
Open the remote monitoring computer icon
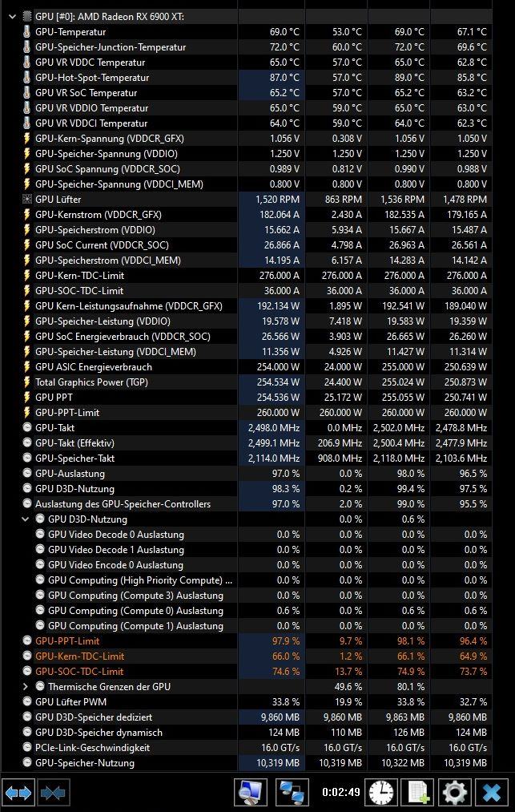251,792
